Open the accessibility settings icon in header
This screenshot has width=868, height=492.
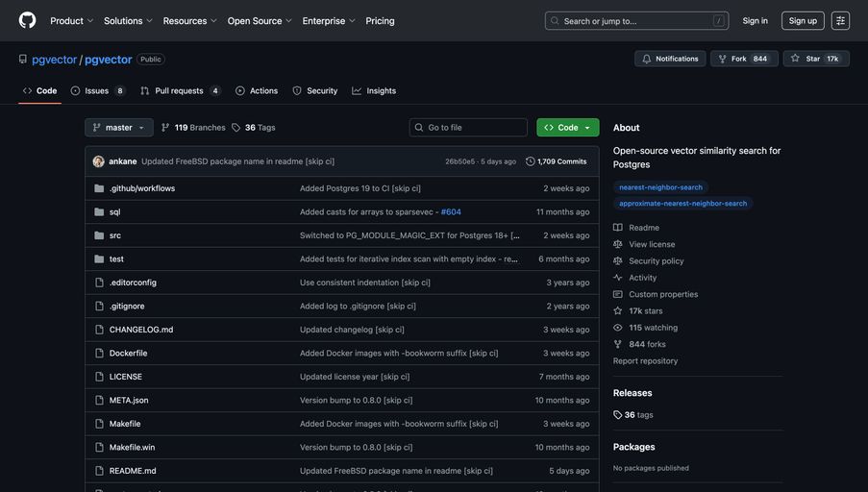[840, 20]
